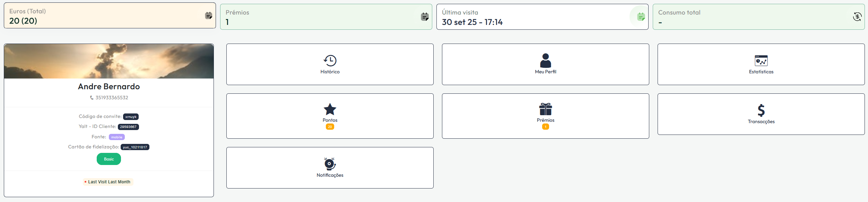Click the Euros (Total) calendar icon
The image size is (868, 202).
tap(208, 16)
